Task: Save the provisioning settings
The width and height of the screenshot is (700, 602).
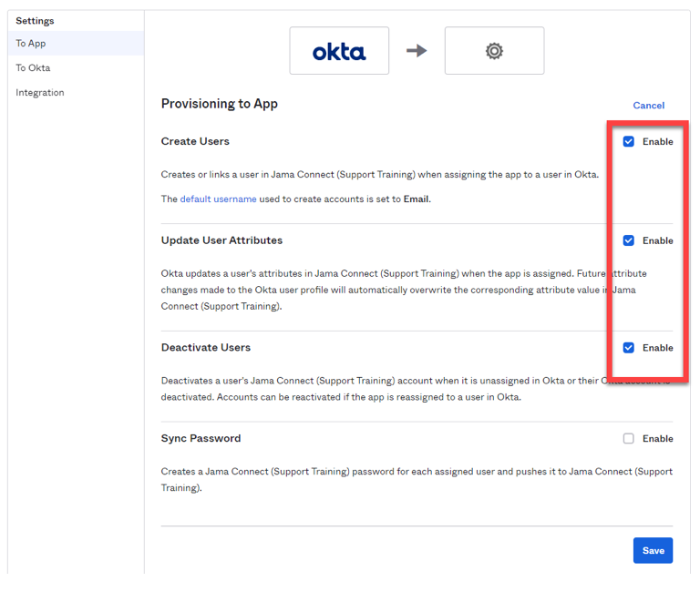Action: tap(653, 550)
